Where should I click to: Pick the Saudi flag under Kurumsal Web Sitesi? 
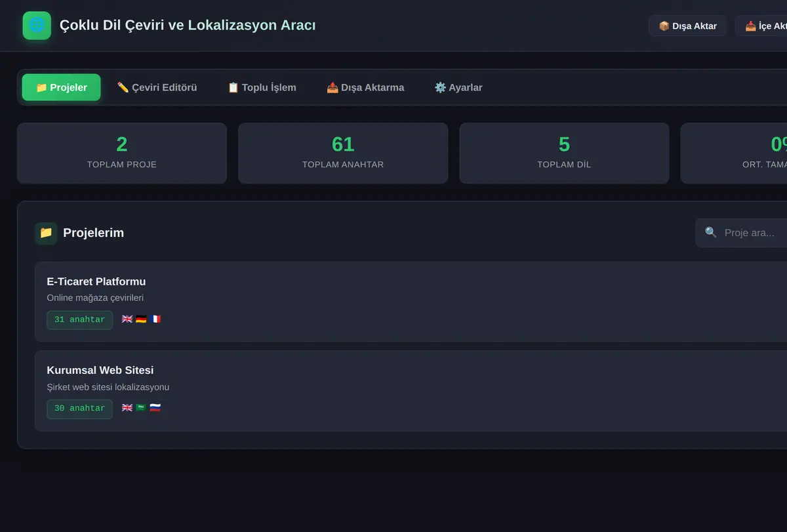click(x=141, y=408)
